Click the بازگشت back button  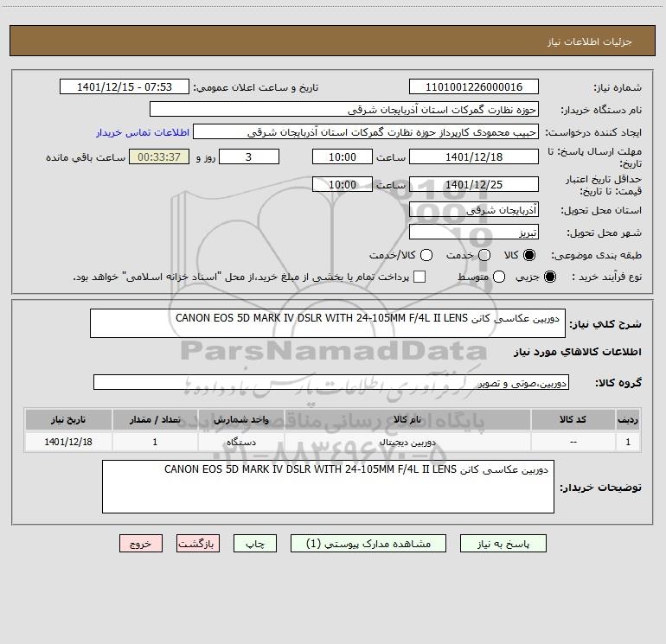198,544
